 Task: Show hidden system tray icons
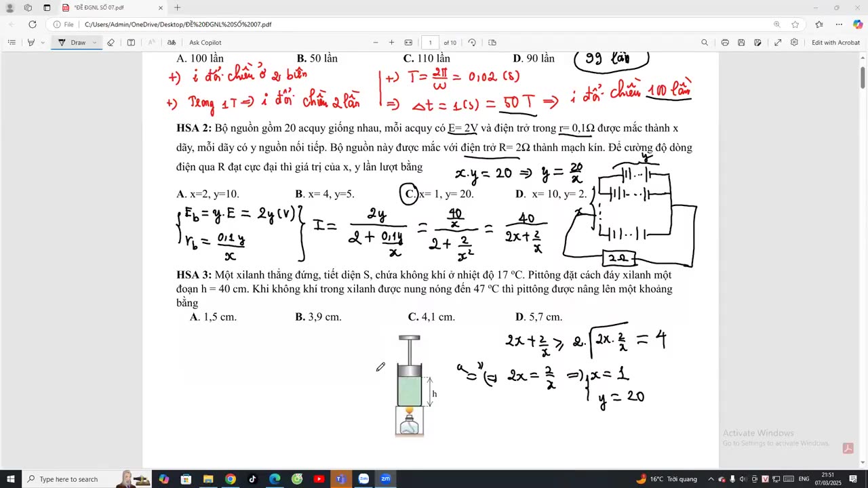coord(711,479)
